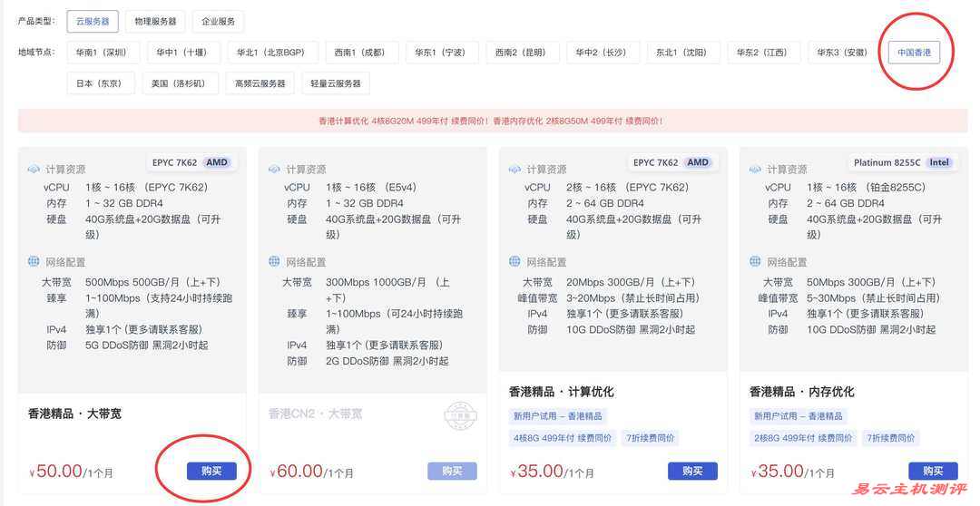The width and height of the screenshot is (980, 506).
Task: Click the globe icon beside 网络配置 in 内存优化 card
Action: click(755, 261)
